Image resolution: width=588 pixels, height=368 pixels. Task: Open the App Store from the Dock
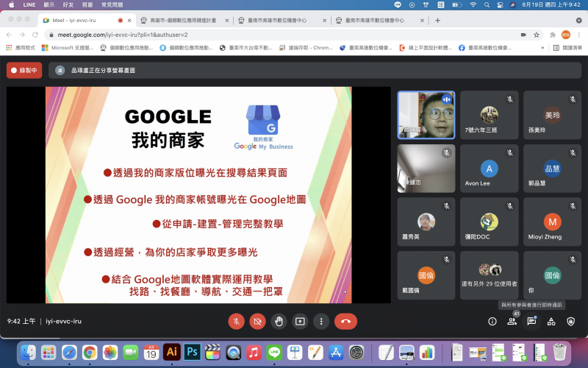coord(336,353)
